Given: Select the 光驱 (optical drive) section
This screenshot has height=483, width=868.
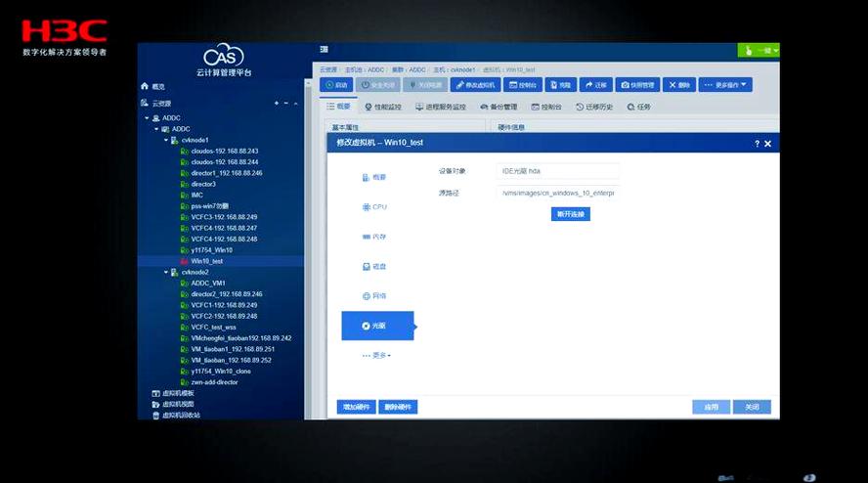Looking at the screenshot, I should tap(375, 325).
